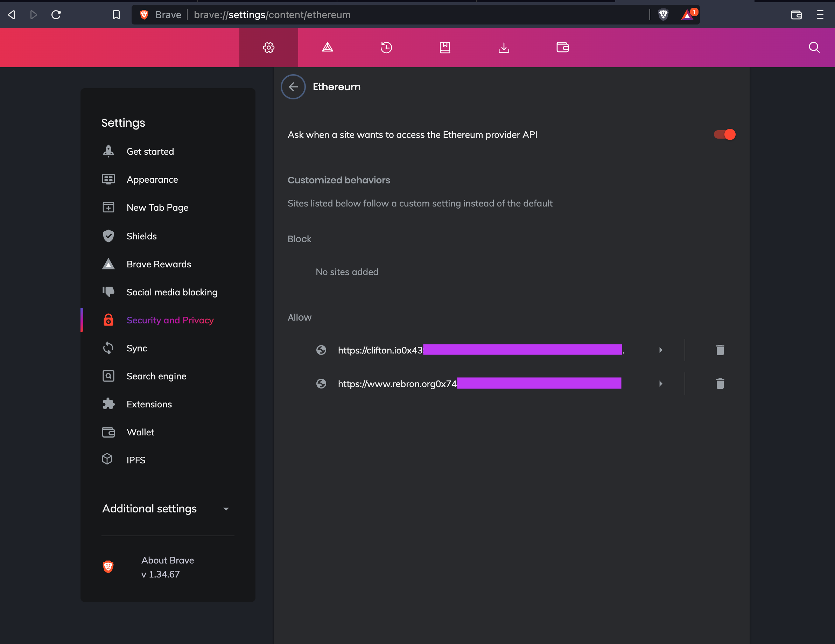Open search with the magnifier icon

814,47
